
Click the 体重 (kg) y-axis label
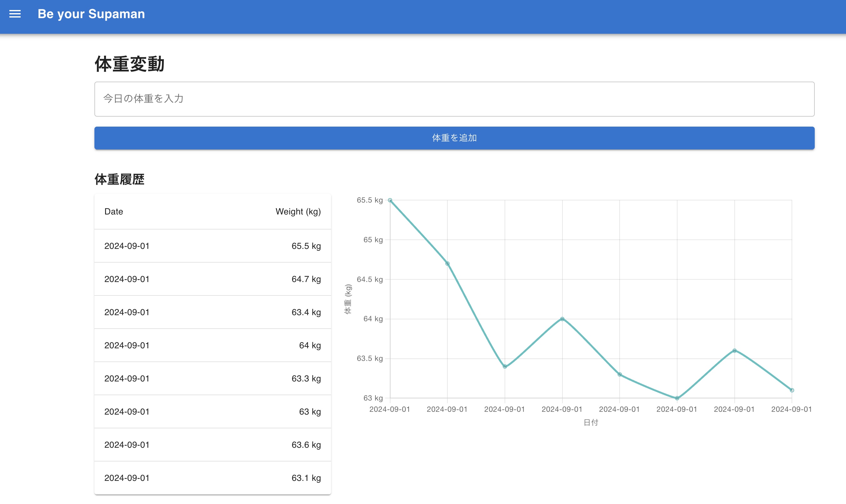pyautogui.click(x=348, y=299)
